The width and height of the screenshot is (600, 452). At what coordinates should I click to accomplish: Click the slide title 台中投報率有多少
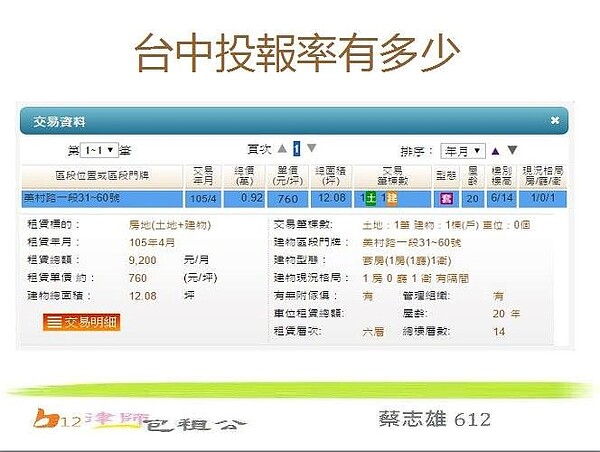(x=297, y=53)
